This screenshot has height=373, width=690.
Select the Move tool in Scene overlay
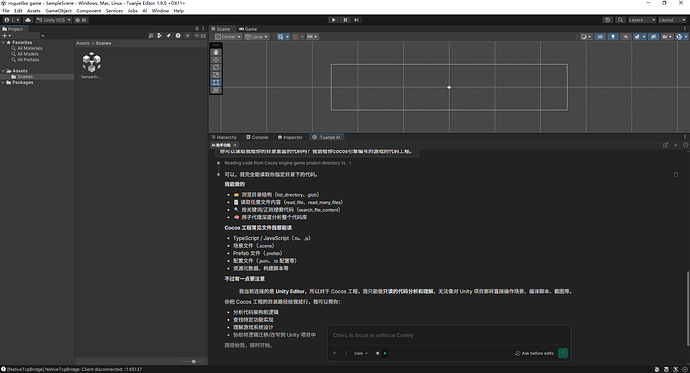216,60
